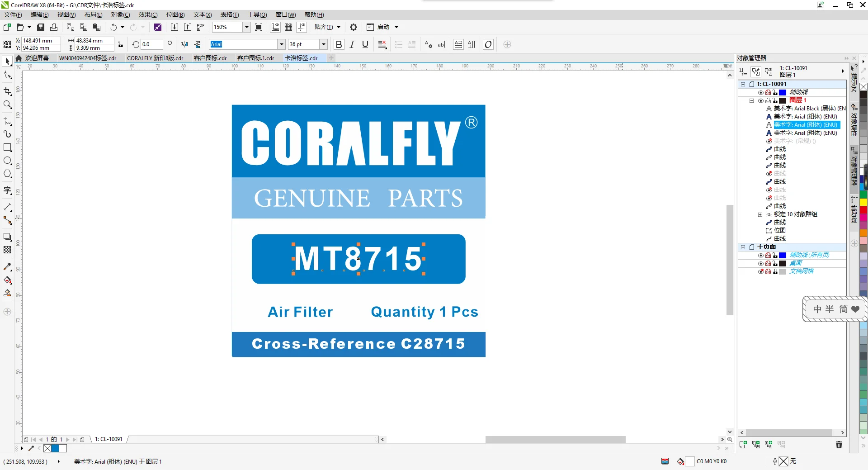Click the X position input field

click(41, 41)
